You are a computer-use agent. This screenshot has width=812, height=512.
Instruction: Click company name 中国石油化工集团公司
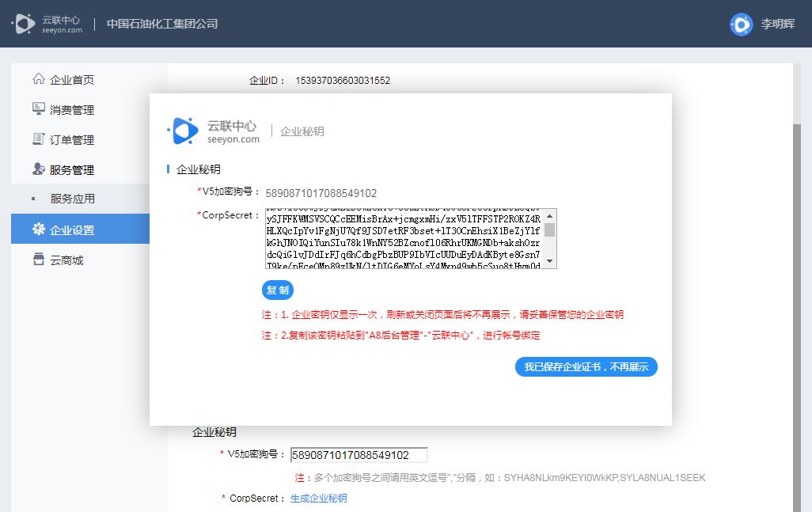pos(162,24)
